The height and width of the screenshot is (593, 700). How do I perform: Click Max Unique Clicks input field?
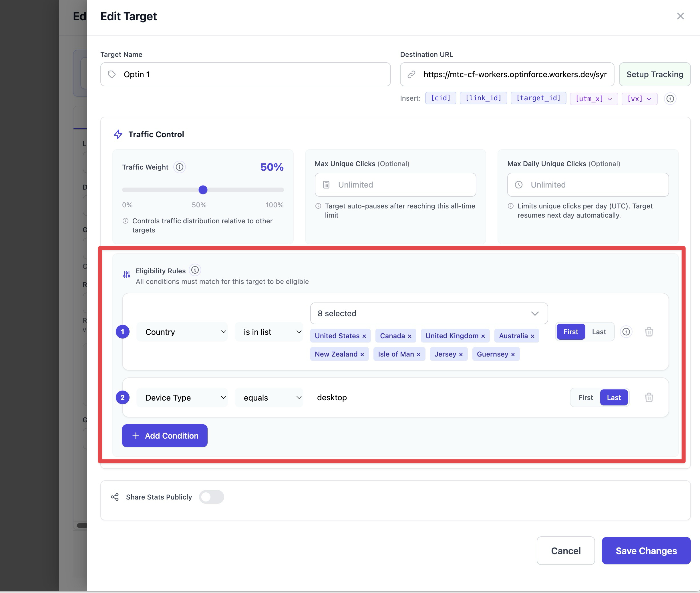click(x=395, y=184)
